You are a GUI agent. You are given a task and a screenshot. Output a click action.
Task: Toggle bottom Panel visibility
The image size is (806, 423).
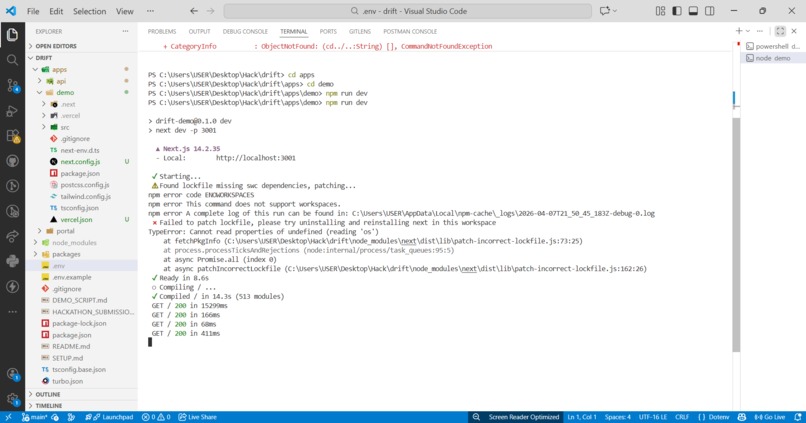(693, 11)
